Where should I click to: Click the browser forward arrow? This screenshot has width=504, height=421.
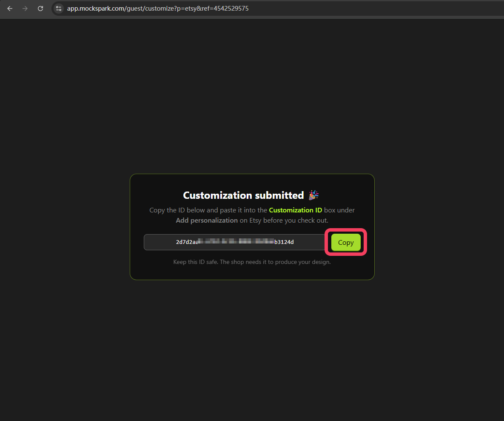pyautogui.click(x=25, y=9)
